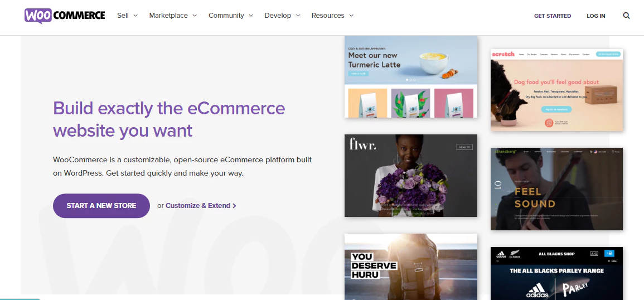Click the 'YOU DESERVE HURU' text
Screen dimensions: 644x300
coord(374,266)
